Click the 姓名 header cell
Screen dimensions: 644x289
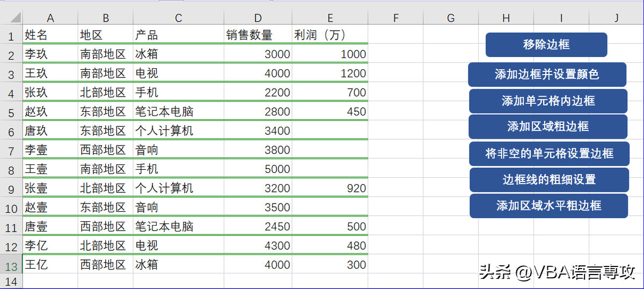[x=50, y=35]
